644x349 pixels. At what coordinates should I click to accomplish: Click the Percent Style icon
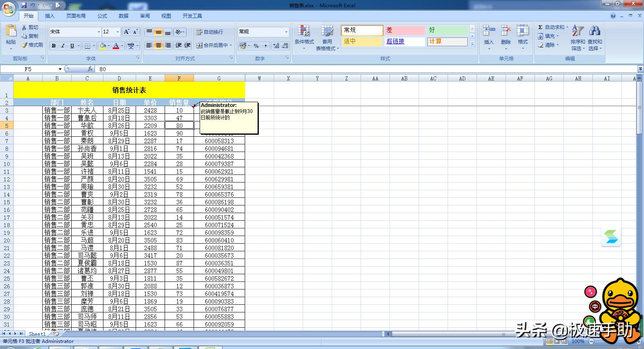tap(256, 46)
